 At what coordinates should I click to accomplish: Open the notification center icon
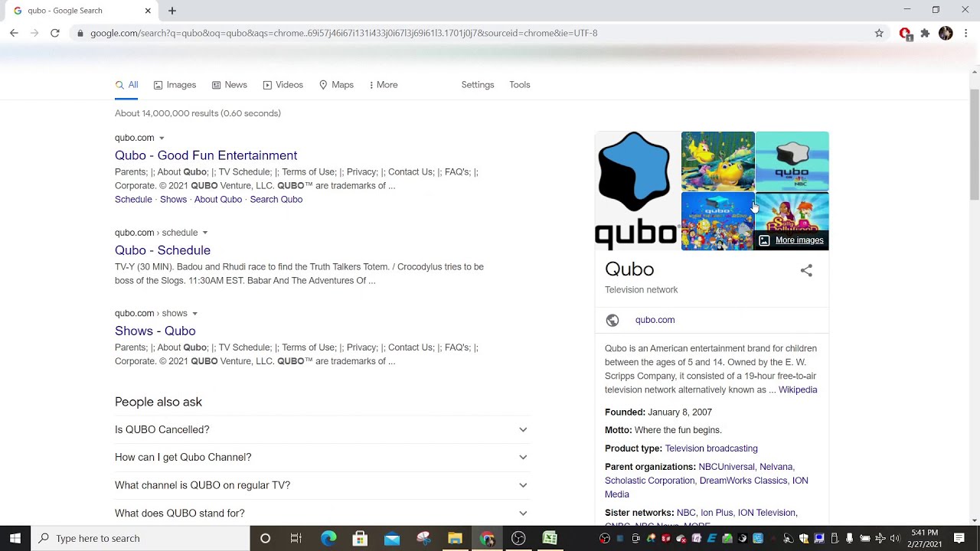click(x=959, y=538)
